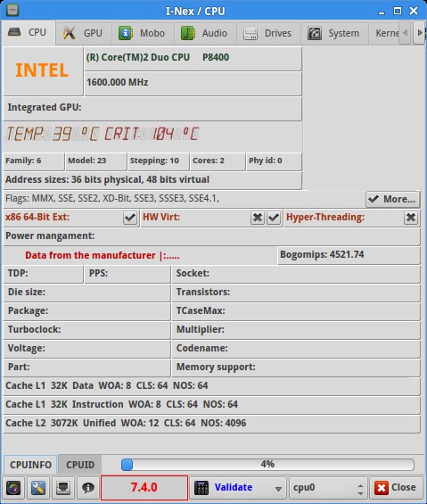This screenshot has width=427, height=504.
Task: Click the color wheel screenshot icon
Action: 13,488
